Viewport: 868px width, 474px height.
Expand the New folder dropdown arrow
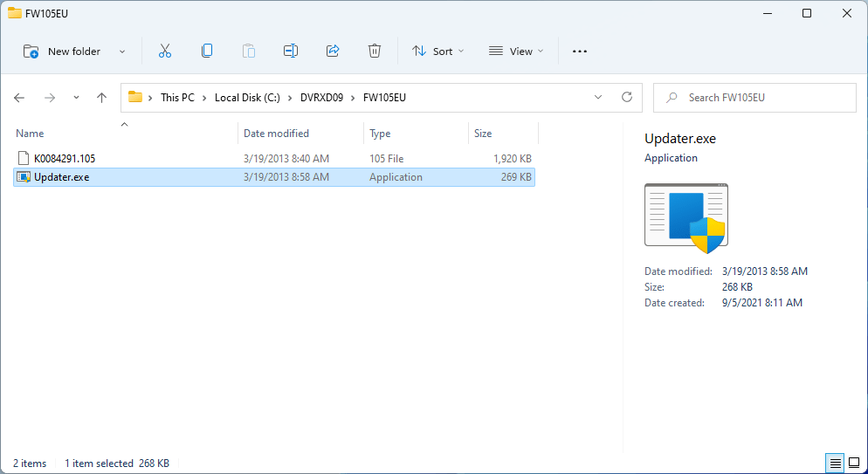[122, 52]
